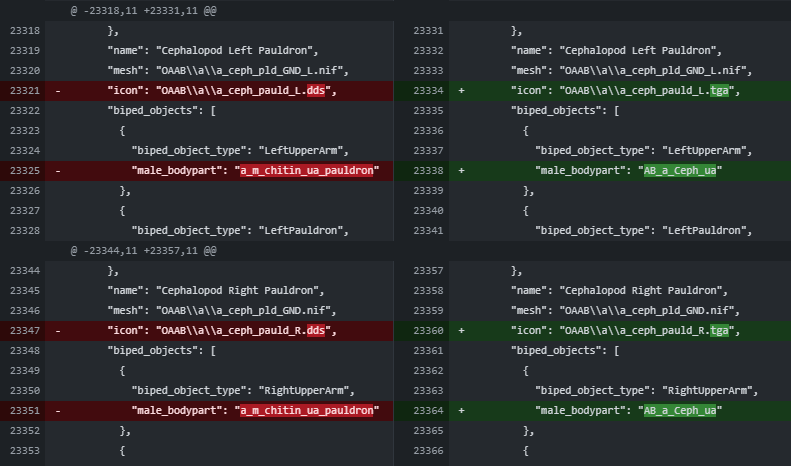Click mesh path a_ceph_pld_GND.nif on line 23346
791x466 pixels.
click(243, 311)
